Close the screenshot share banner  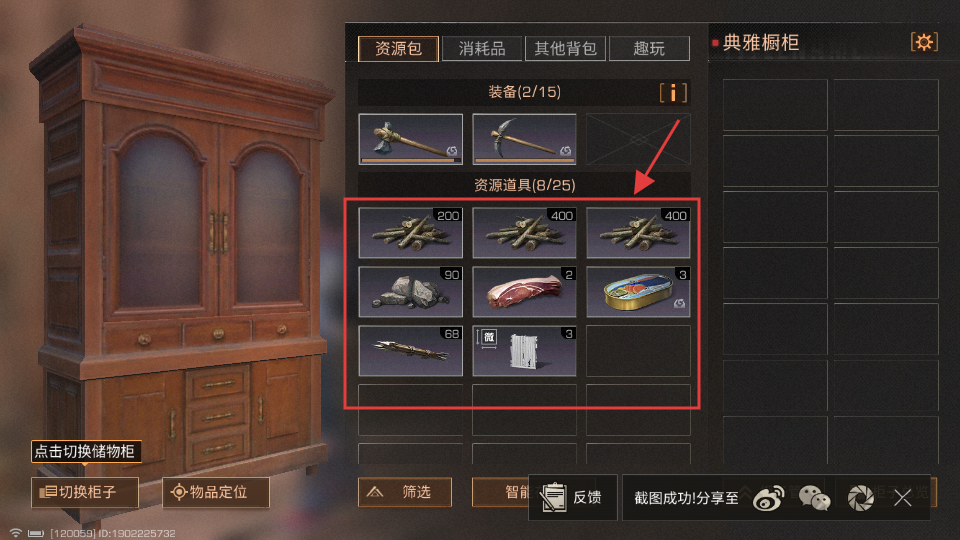click(x=902, y=498)
